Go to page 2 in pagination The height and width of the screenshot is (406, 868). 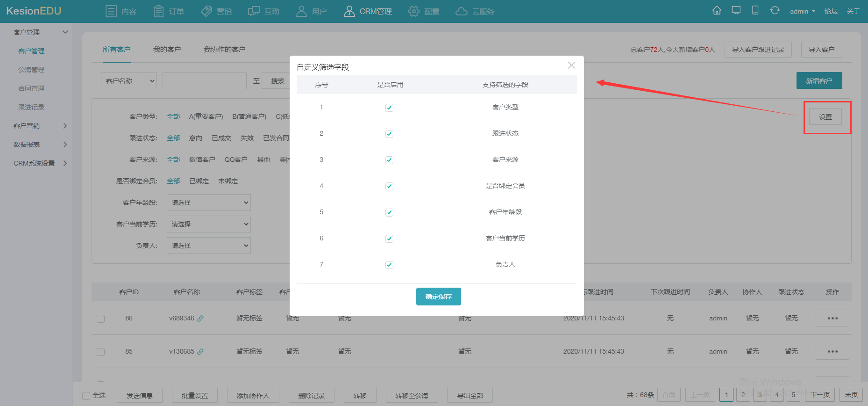743,395
